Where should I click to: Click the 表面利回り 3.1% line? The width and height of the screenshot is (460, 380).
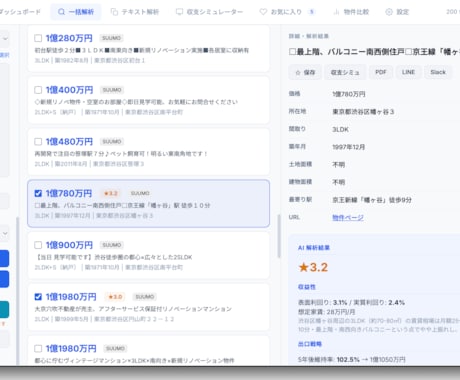pyautogui.click(x=351, y=303)
